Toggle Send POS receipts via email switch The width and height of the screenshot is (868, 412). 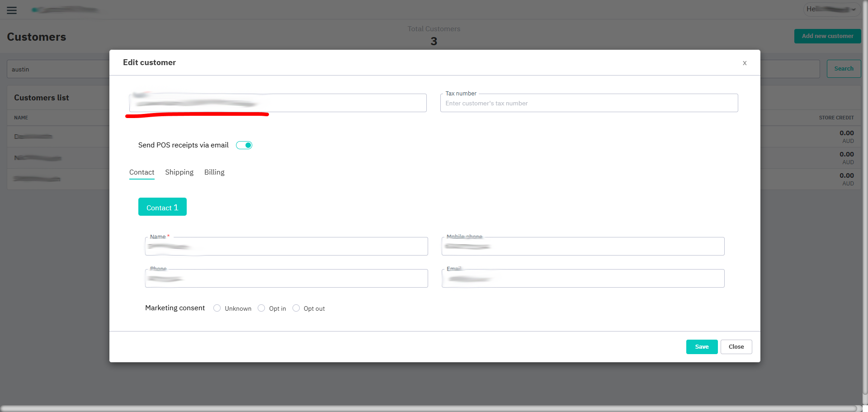tap(244, 145)
